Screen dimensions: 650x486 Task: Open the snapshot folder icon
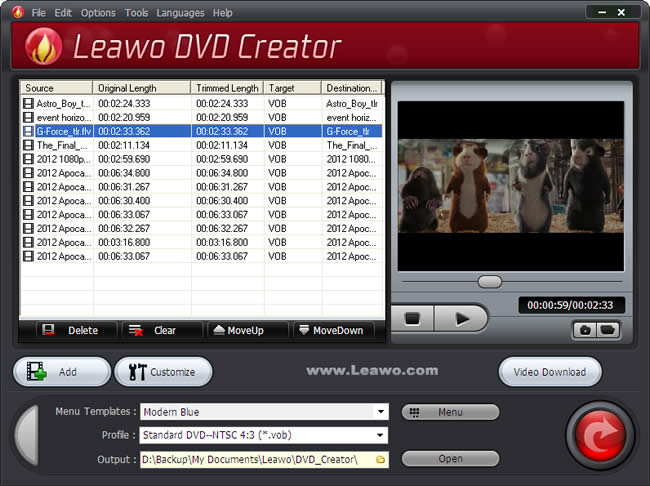(x=608, y=330)
